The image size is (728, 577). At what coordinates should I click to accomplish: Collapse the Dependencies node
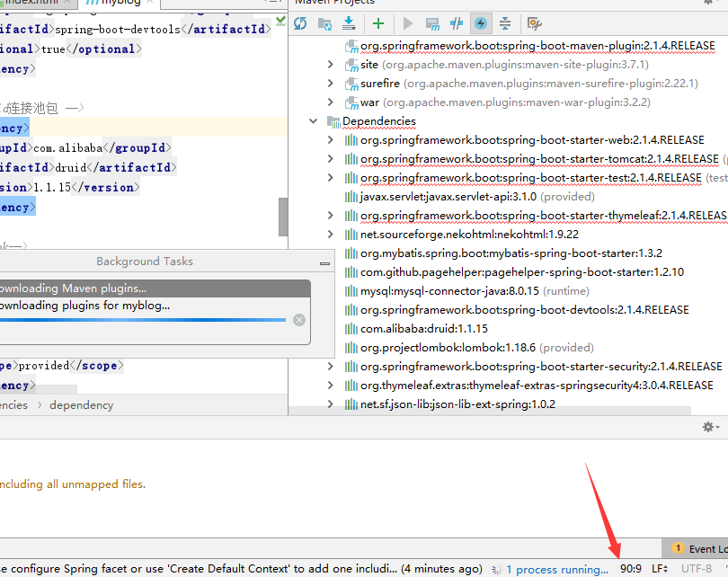pyautogui.click(x=314, y=120)
